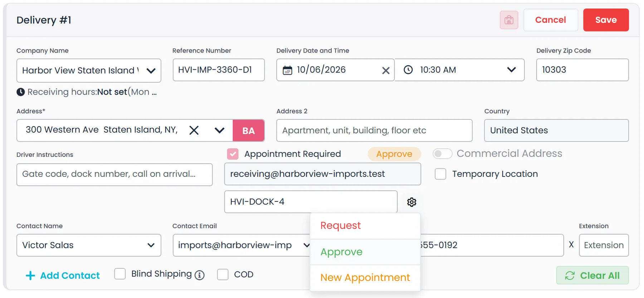Viewport: 644px width, 298px height.
Task: Open the Contact Name dropdown
Action: [151, 245]
